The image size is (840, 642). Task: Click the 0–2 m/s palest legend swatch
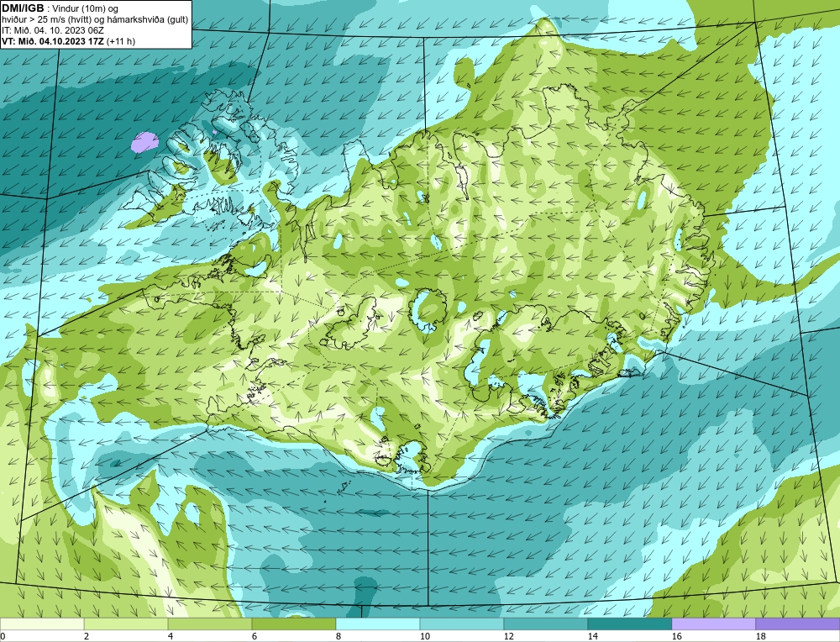(x=42, y=624)
